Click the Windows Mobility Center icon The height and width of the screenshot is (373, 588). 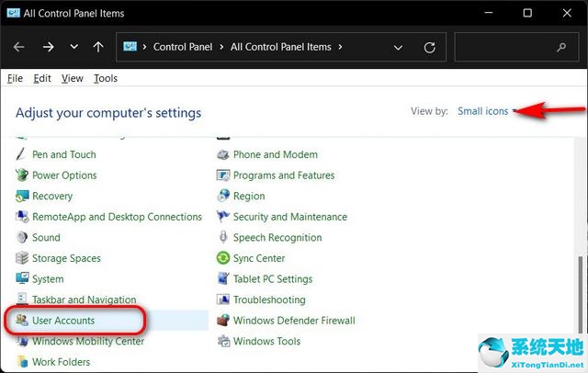click(22, 341)
